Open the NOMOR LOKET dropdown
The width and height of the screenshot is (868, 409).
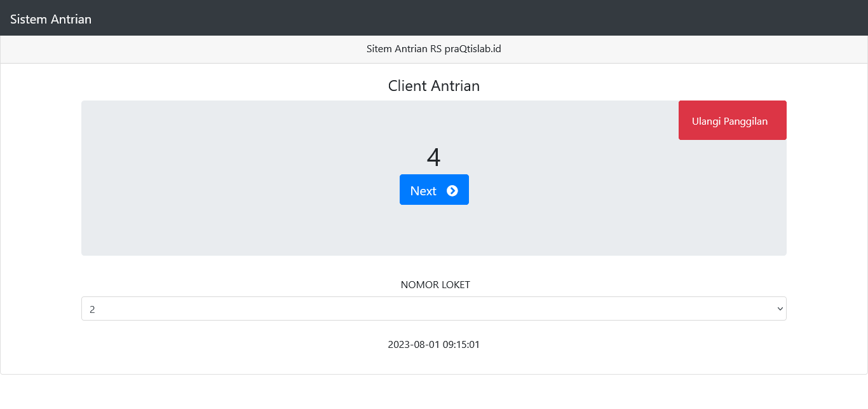[433, 308]
